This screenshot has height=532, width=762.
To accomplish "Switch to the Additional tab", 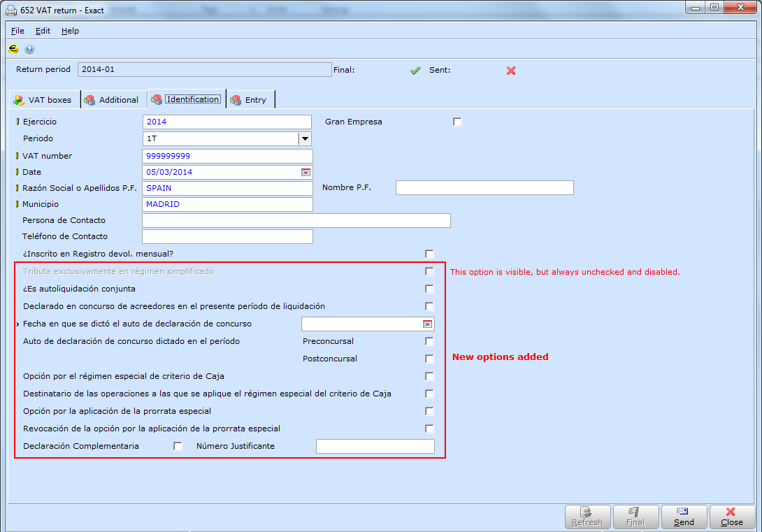I will coord(113,99).
